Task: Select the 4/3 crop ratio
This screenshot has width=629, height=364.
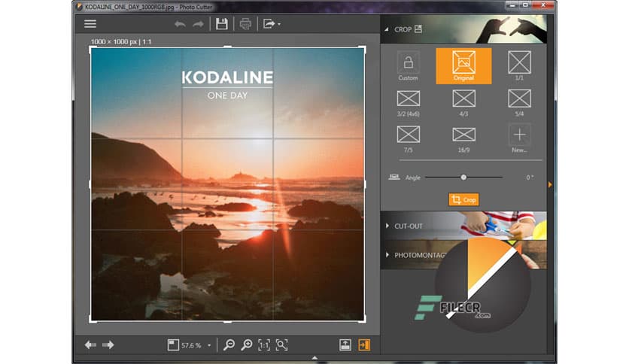Action: click(463, 104)
